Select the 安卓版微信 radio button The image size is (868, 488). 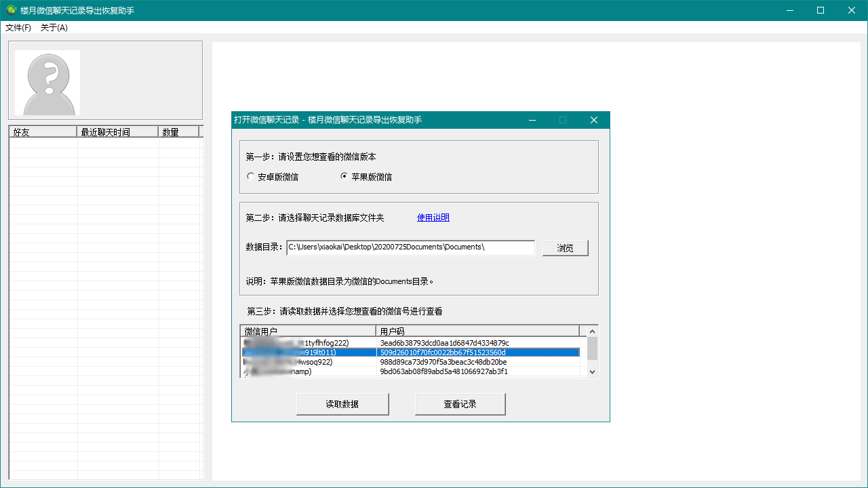tap(251, 176)
